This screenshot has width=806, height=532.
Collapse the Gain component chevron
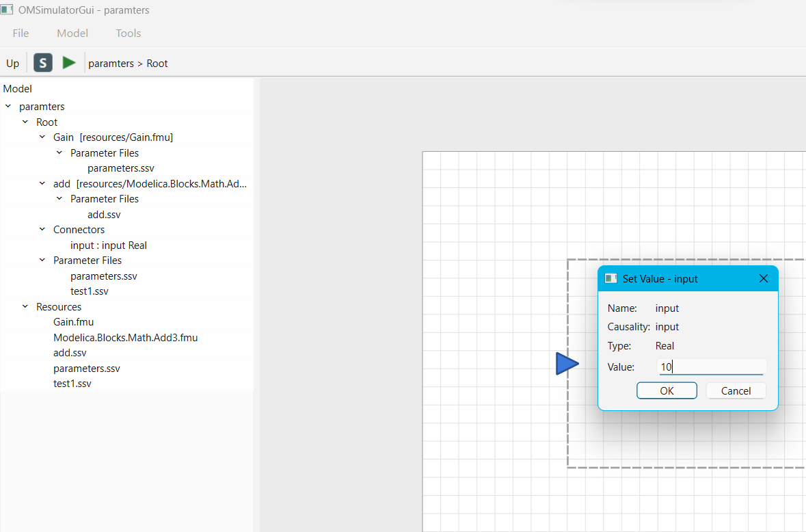tap(42, 137)
